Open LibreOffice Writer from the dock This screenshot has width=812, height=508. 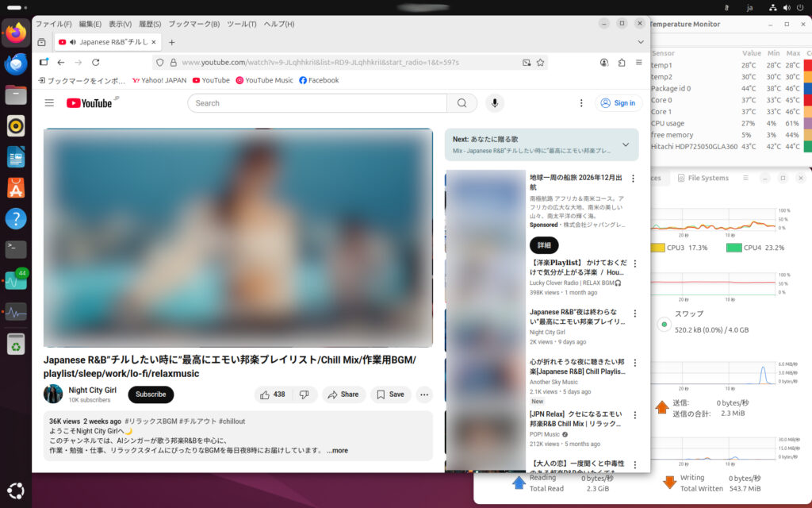(16, 157)
